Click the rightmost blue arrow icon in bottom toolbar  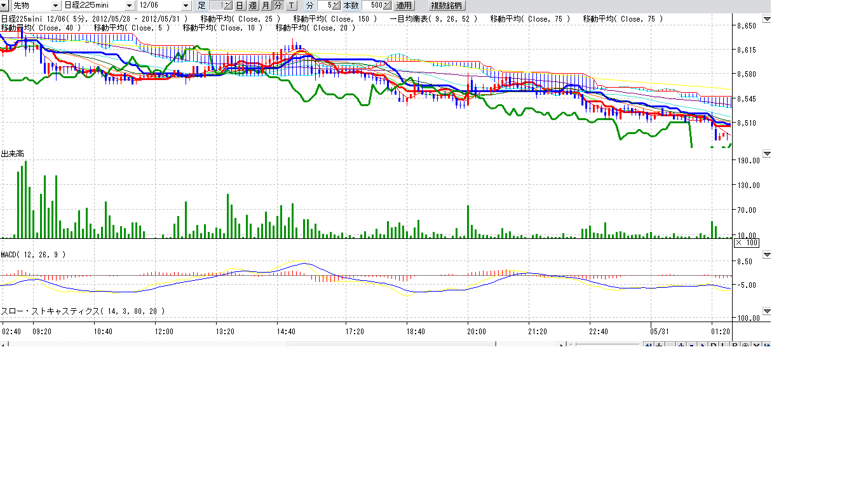tap(768, 345)
